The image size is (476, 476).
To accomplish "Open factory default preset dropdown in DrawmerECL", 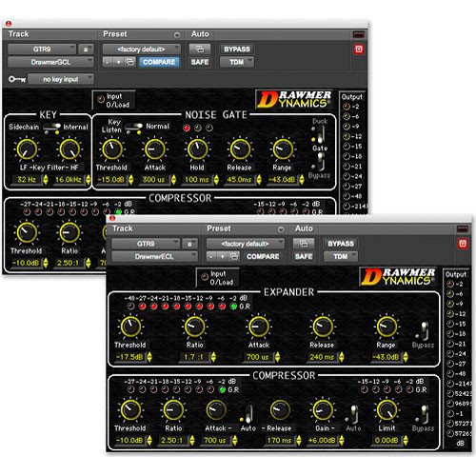I will point(246,244).
